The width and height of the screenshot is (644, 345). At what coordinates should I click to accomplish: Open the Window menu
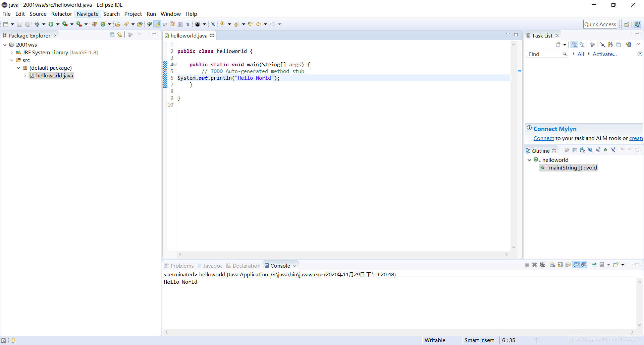170,14
